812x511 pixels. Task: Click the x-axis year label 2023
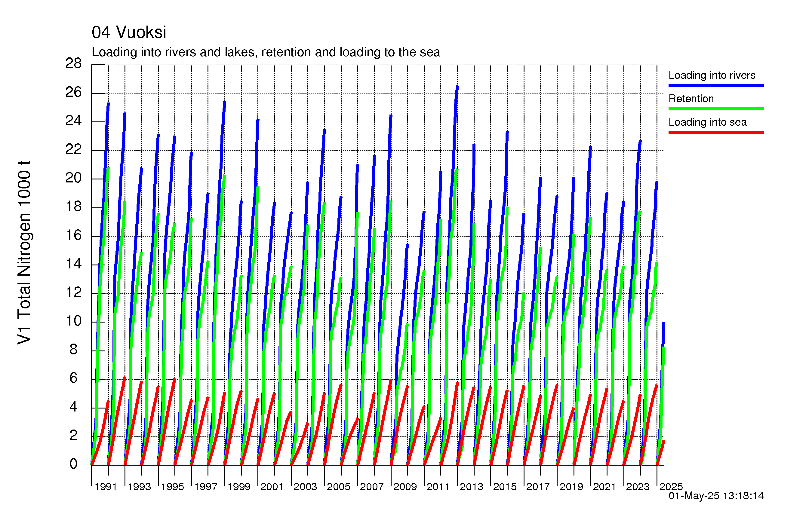coord(638,487)
